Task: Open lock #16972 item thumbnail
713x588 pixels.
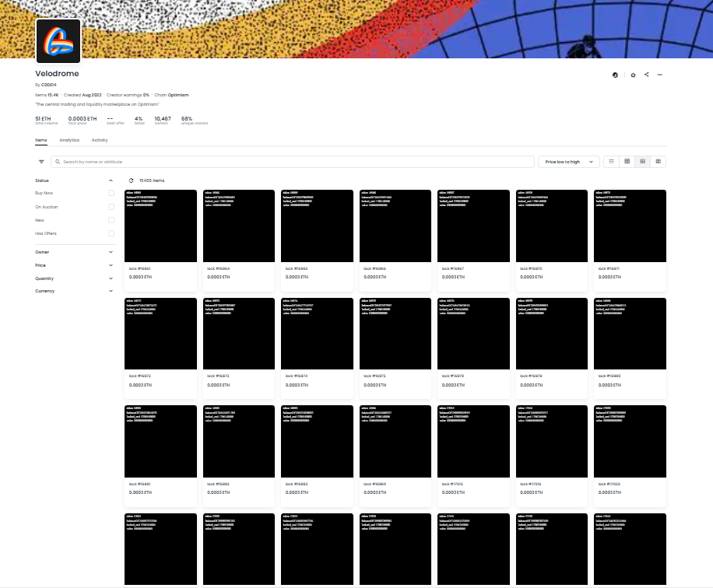Action: [160, 334]
